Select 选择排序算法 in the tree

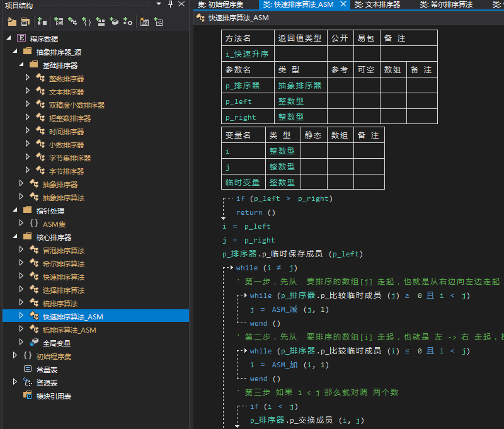coord(64,290)
